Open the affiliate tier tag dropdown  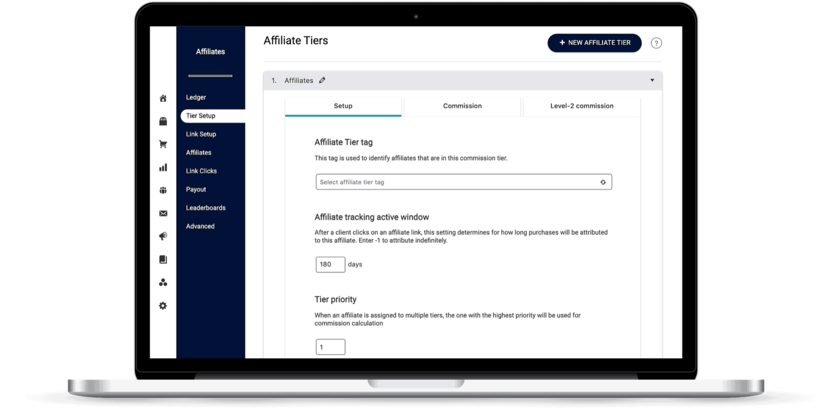click(x=464, y=182)
